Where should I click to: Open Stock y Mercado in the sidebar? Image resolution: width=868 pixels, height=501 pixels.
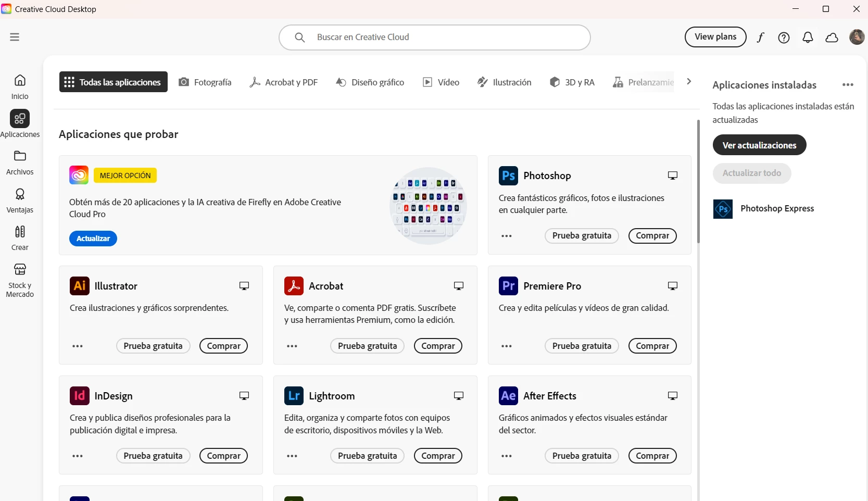[20, 280]
